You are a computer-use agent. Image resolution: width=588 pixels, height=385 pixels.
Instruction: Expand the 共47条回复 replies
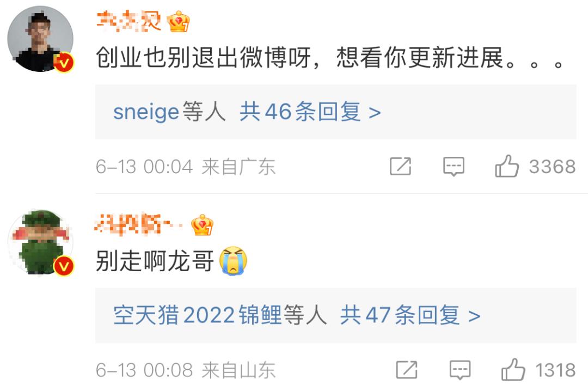point(411,315)
